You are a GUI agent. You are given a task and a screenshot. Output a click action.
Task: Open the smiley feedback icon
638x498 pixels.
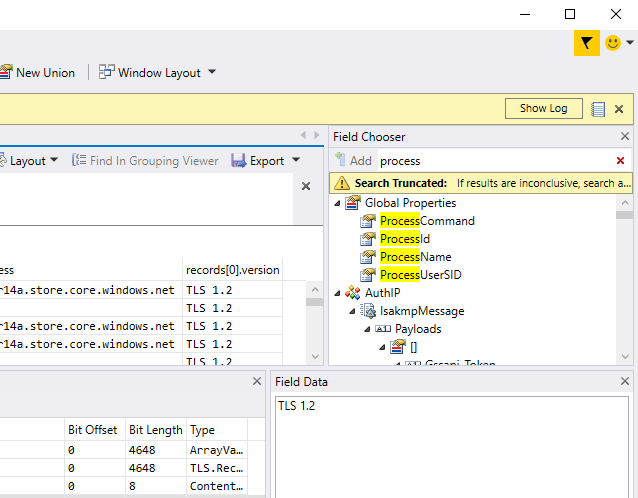pyautogui.click(x=613, y=43)
